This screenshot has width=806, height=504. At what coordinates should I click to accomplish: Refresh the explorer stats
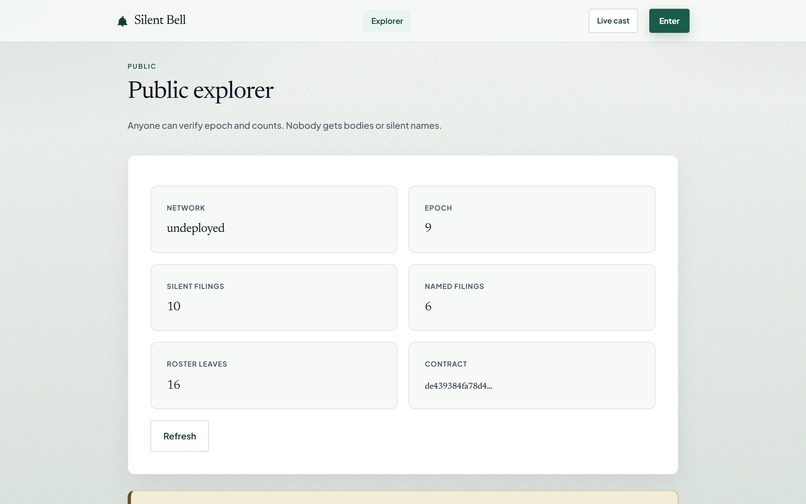179,436
